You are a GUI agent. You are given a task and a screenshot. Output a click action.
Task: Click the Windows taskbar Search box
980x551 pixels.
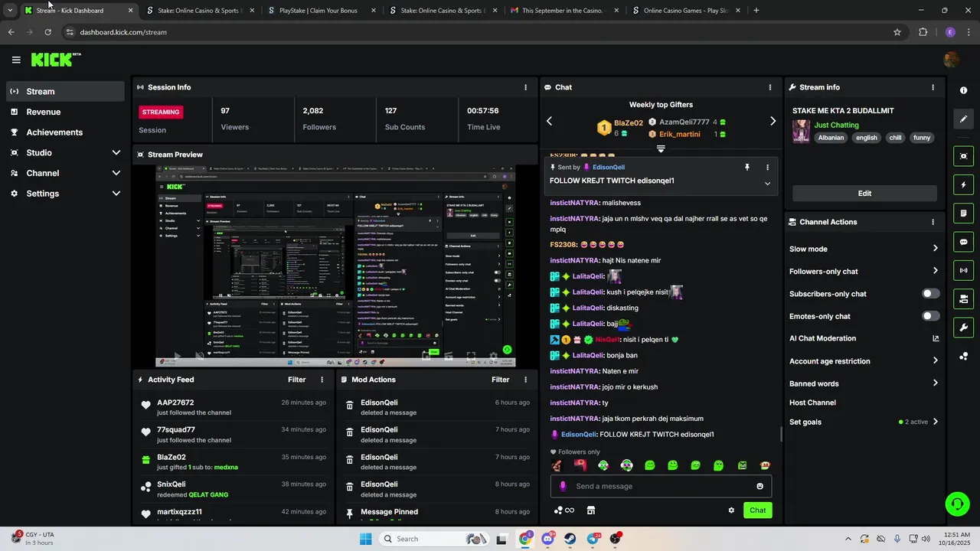[x=434, y=539]
